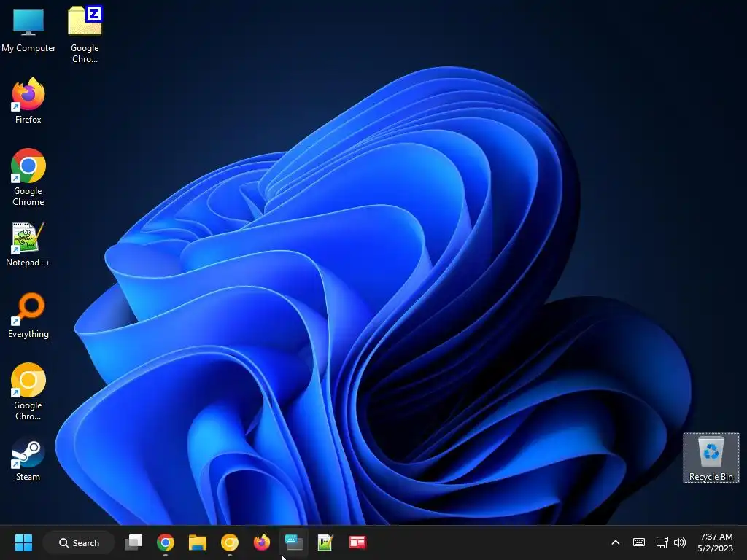Select the Firefox desktop shortcut
The image size is (747, 560).
(28, 101)
